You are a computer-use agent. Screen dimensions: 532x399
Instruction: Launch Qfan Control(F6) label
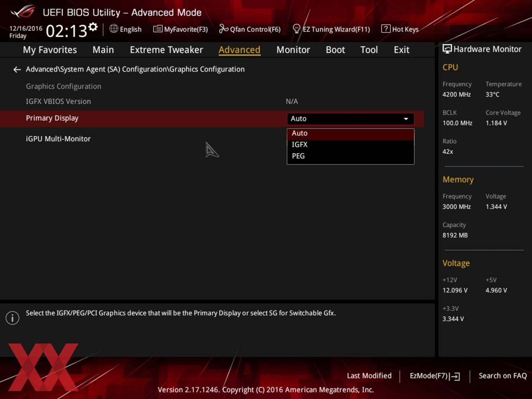tap(255, 29)
